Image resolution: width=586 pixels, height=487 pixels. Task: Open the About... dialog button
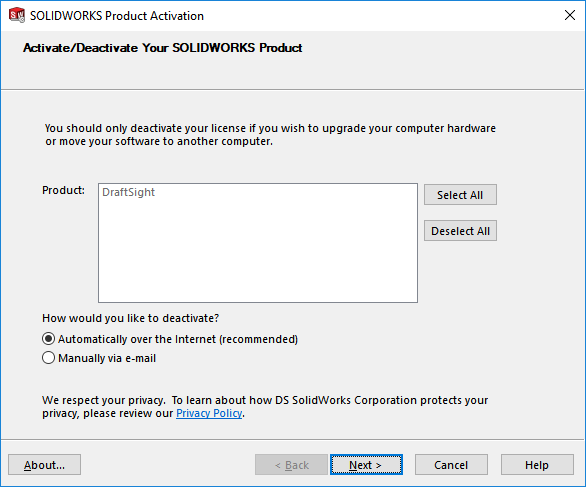pyautogui.click(x=44, y=465)
